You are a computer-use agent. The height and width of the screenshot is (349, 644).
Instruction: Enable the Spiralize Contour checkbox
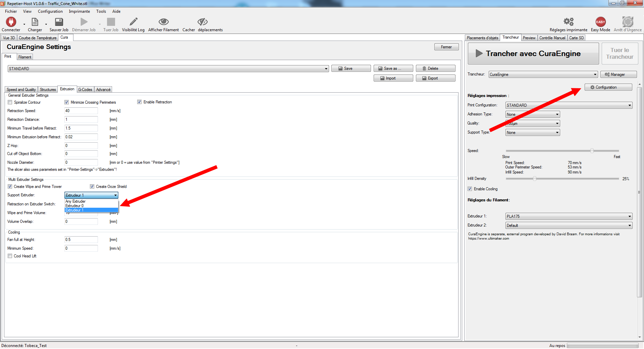pyautogui.click(x=10, y=102)
